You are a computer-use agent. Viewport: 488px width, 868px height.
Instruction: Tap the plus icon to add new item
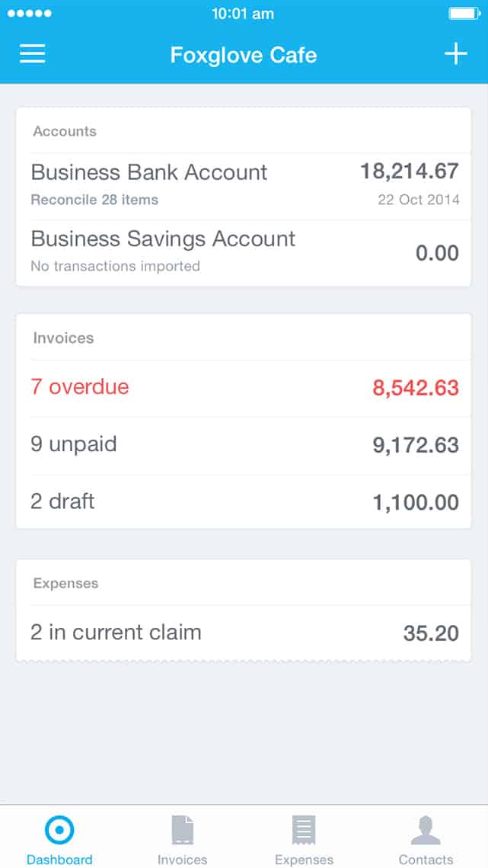pyautogui.click(x=455, y=54)
